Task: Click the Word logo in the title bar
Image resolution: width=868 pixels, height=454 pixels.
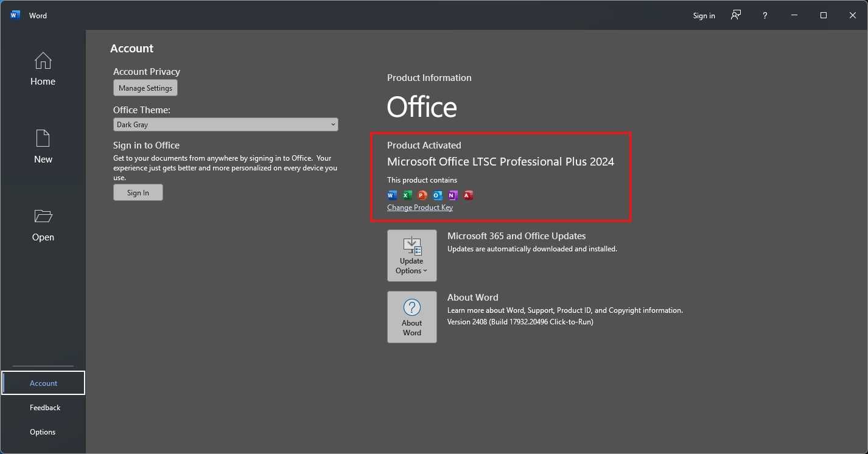Action: click(x=15, y=15)
